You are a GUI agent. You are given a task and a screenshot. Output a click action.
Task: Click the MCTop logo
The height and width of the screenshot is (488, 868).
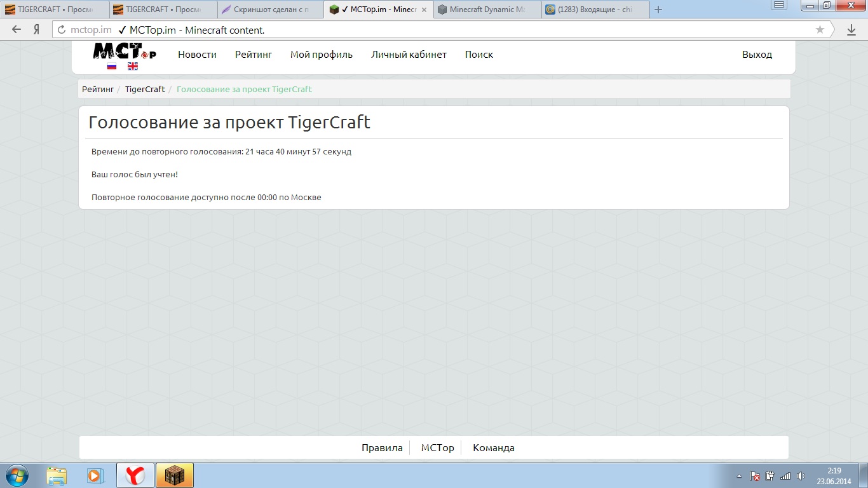point(125,51)
